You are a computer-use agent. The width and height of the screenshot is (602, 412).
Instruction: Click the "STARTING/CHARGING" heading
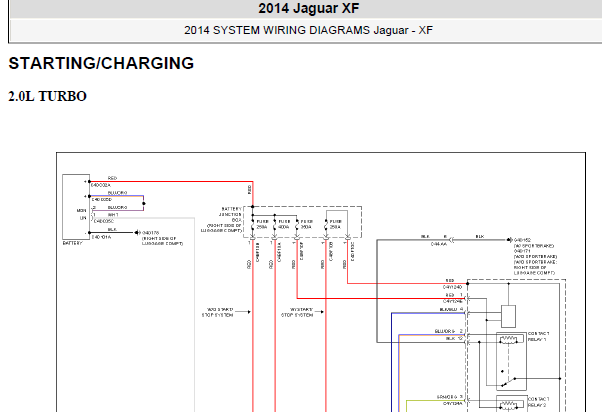coord(101,63)
